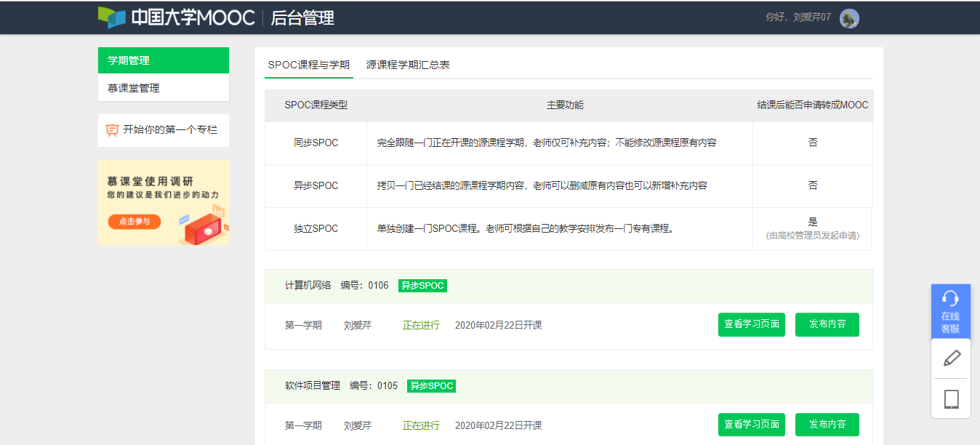Open 在线客服 headset support widget
Screen dimensions: 980x445
[950, 311]
